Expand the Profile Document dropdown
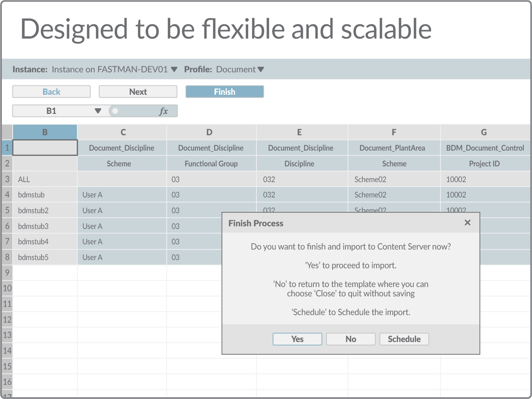The image size is (532, 399). 261,69
